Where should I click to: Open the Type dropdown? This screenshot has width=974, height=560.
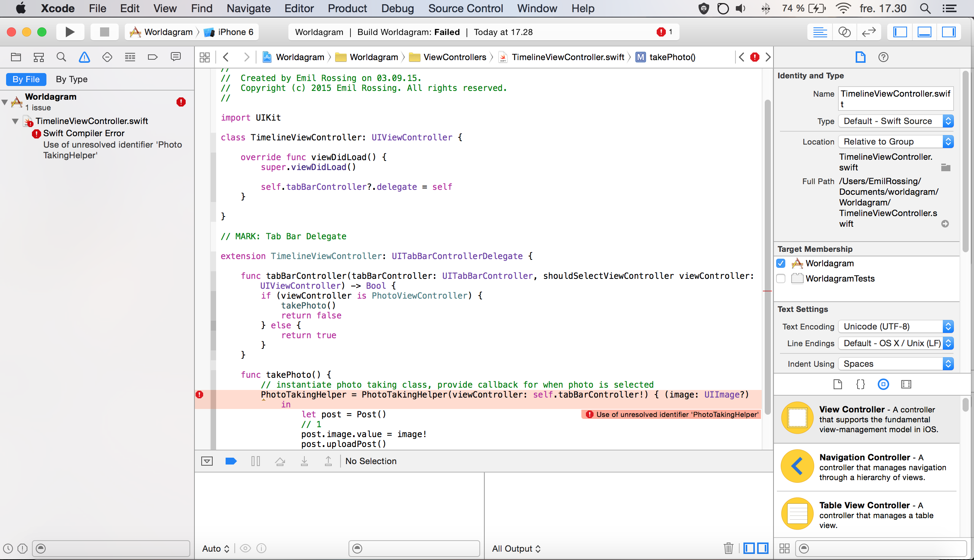(896, 121)
